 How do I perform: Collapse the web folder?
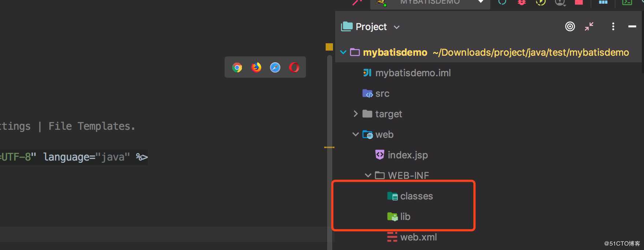click(356, 134)
